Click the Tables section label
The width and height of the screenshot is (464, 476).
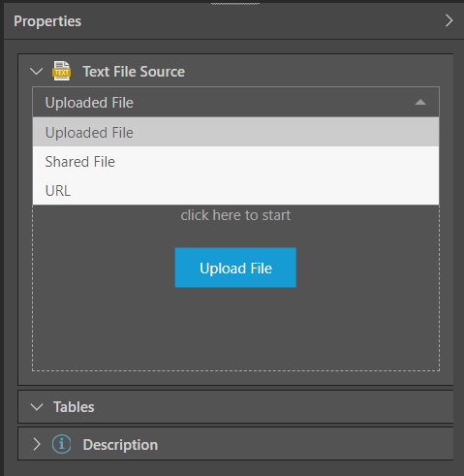pyautogui.click(x=74, y=407)
